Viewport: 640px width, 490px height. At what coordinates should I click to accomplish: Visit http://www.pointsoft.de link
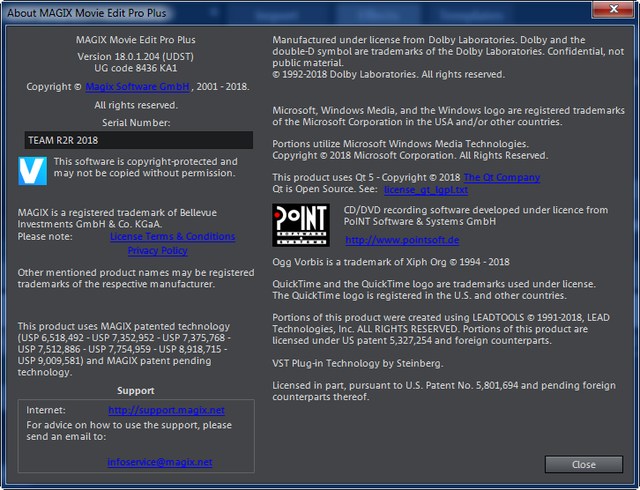pos(402,240)
